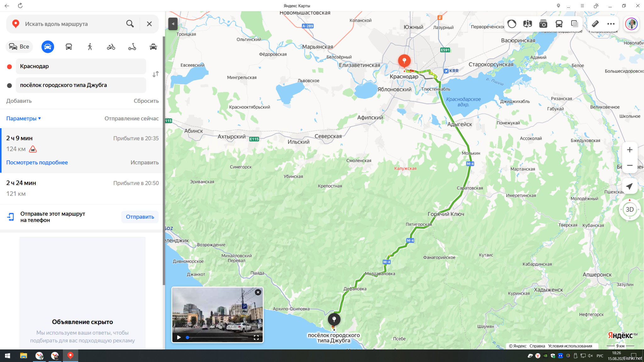The width and height of the screenshot is (644, 362).
Task: Collapse the side panel with arrow toggle
Action: click(173, 24)
